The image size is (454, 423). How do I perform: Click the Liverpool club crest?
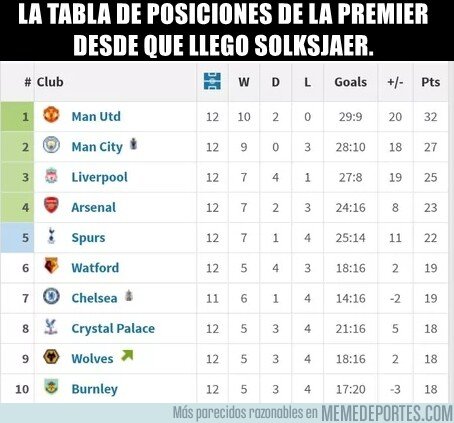[51, 175]
